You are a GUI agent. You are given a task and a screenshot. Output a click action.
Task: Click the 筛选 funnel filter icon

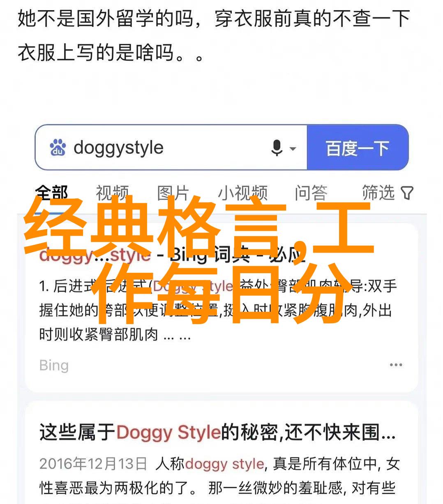[407, 193]
